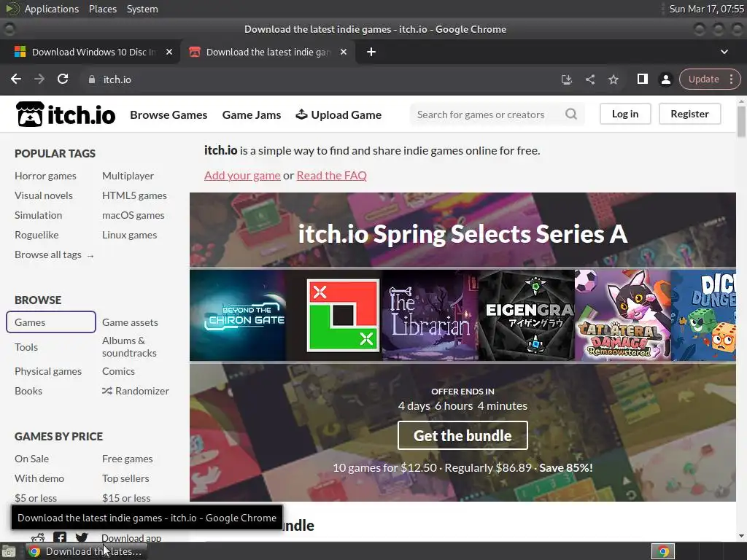
Task: Click the Log in button
Action: coord(625,114)
